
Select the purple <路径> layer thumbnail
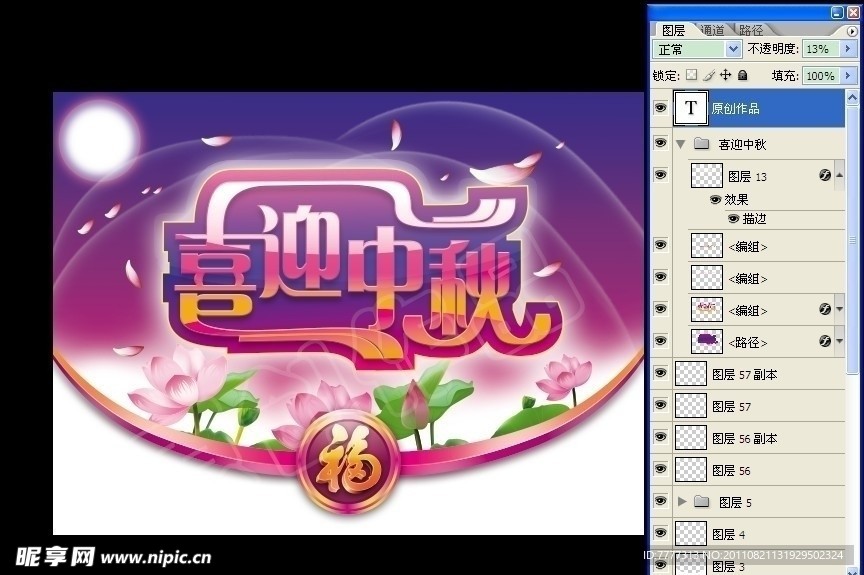click(706, 341)
